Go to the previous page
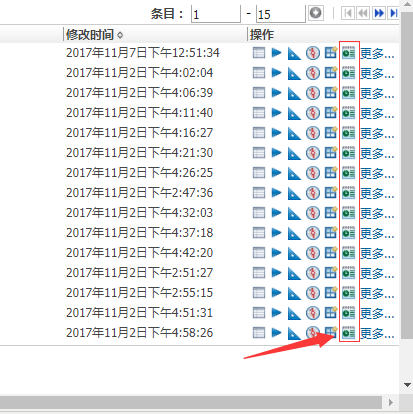This screenshot has width=413, height=414. pyautogui.click(x=363, y=13)
